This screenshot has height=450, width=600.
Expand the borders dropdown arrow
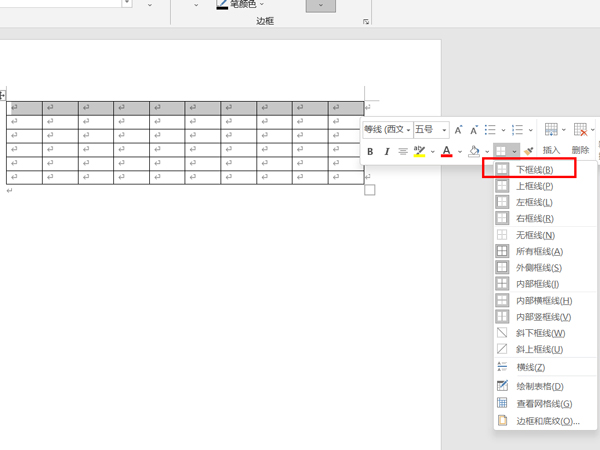[515, 152]
